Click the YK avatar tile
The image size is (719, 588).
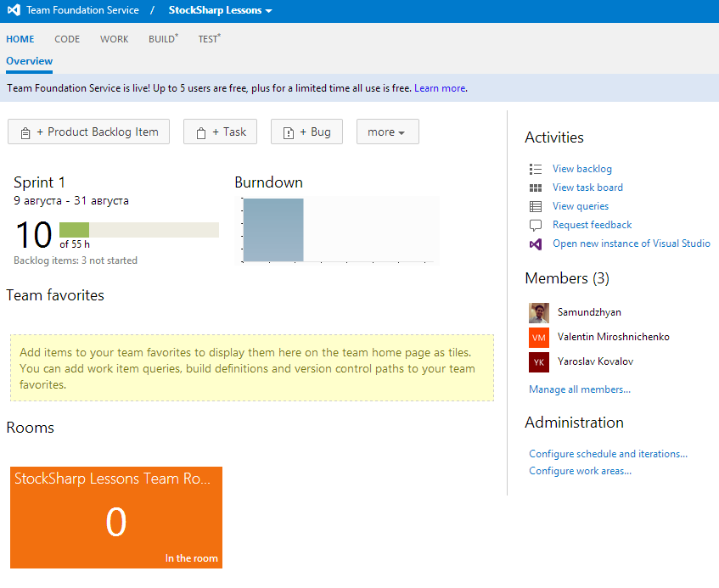click(539, 362)
